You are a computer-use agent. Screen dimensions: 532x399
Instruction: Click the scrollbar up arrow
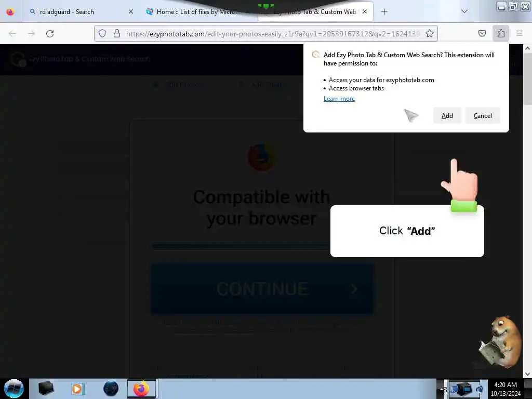click(x=527, y=48)
